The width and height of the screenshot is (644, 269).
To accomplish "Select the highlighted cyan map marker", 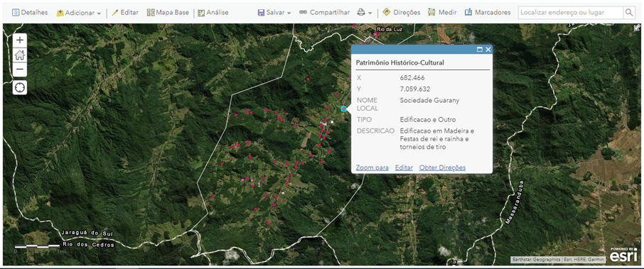I will (344, 109).
